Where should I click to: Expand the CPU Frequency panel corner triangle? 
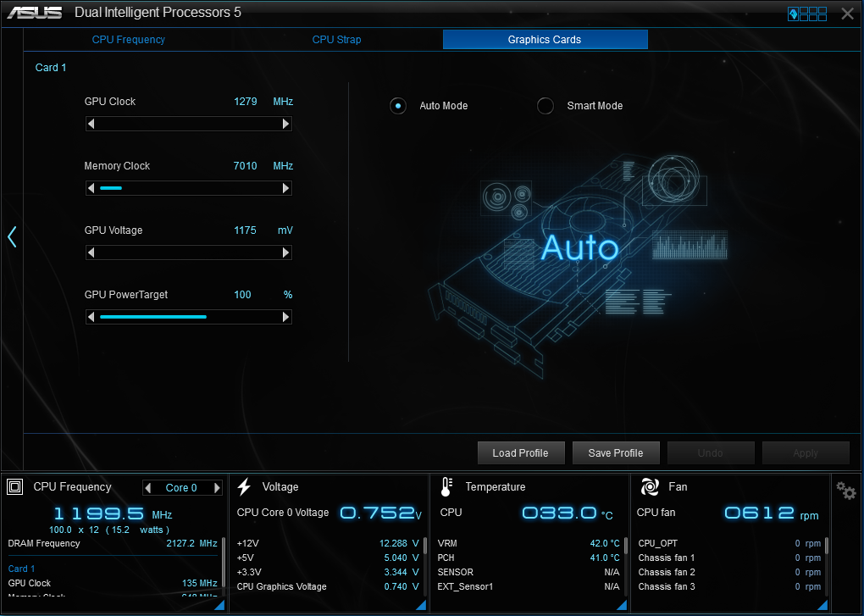pyautogui.click(x=219, y=605)
